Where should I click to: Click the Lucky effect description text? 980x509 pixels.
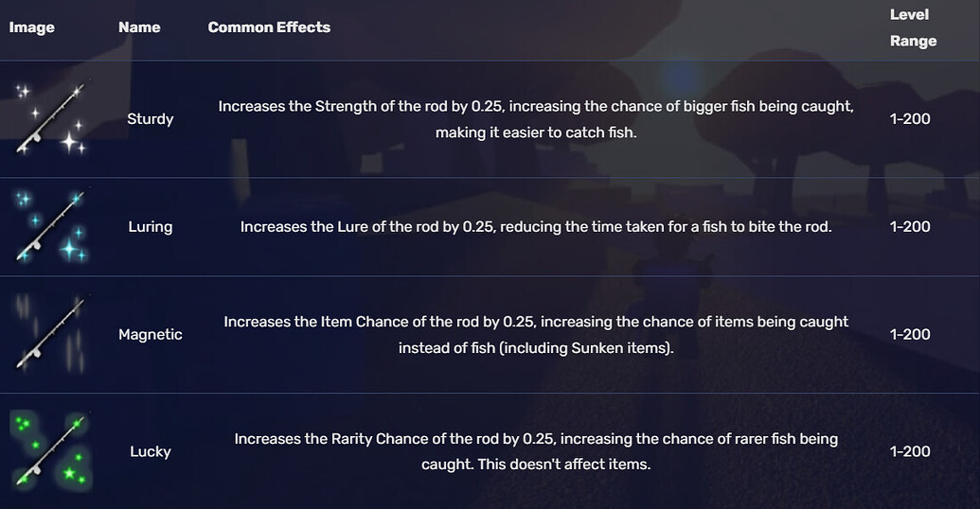(x=536, y=451)
